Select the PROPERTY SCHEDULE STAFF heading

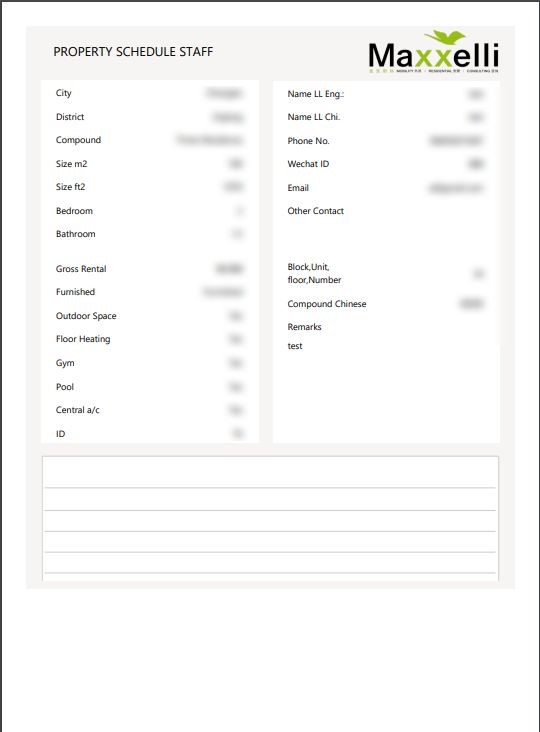[x=133, y=51]
